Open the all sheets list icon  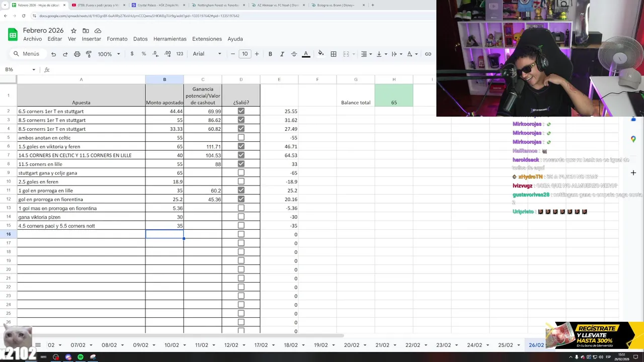[x=38, y=345]
